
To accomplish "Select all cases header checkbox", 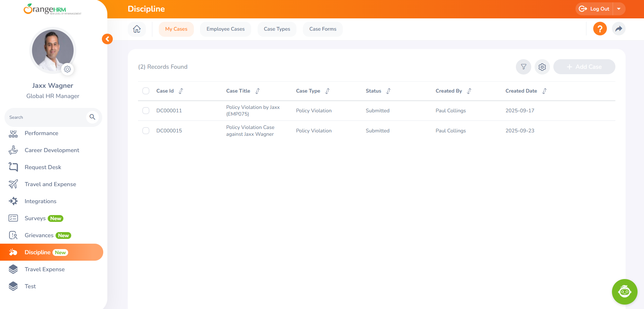I will [146, 91].
